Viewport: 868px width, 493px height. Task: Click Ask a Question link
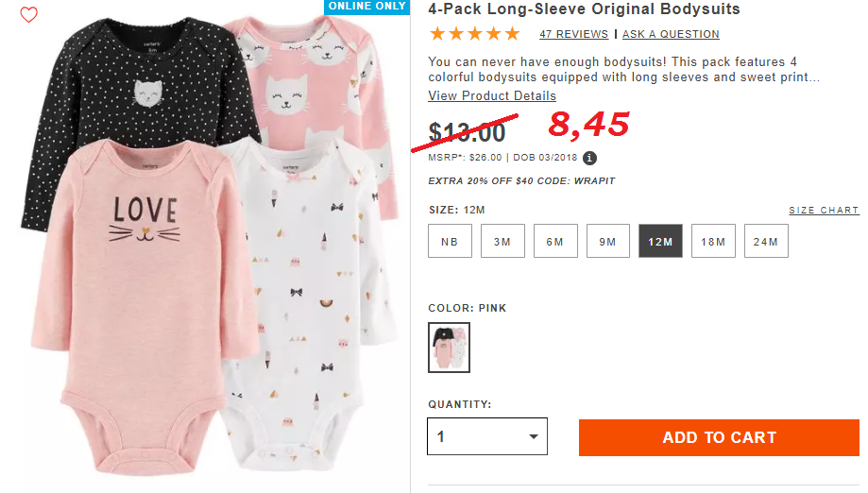[671, 34]
